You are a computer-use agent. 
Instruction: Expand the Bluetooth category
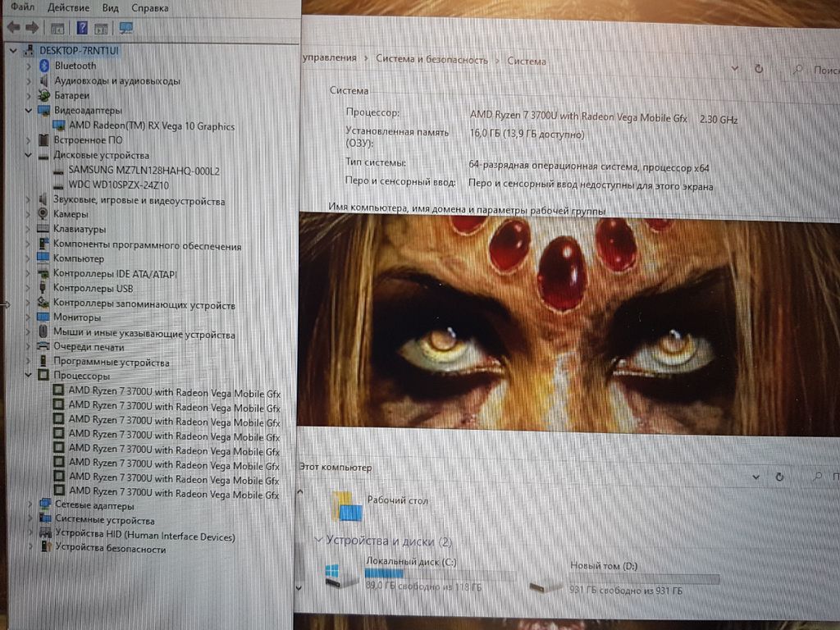coord(29,66)
